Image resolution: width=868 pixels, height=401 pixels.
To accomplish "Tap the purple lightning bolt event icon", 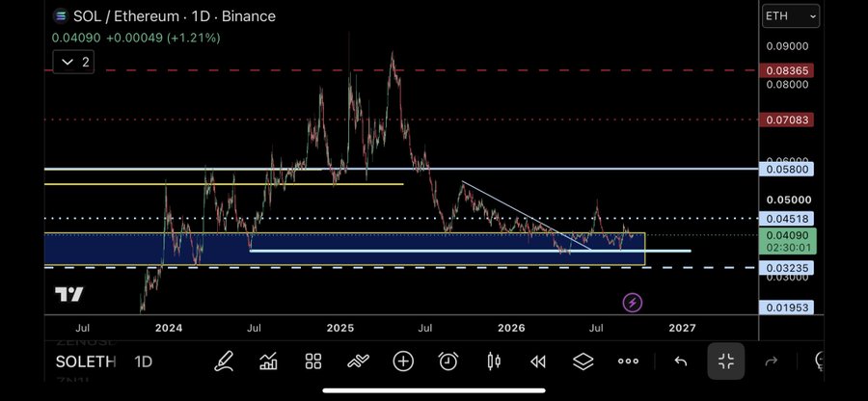I will pyautogui.click(x=632, y=303).
